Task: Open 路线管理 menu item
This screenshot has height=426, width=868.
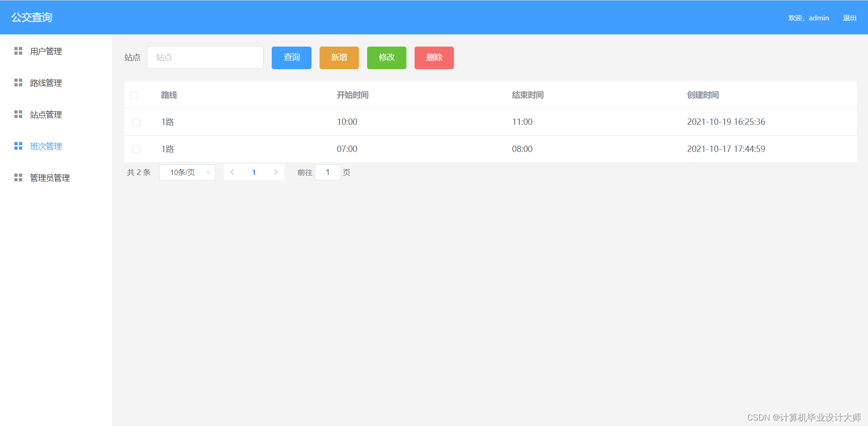Action: point(56,83)
